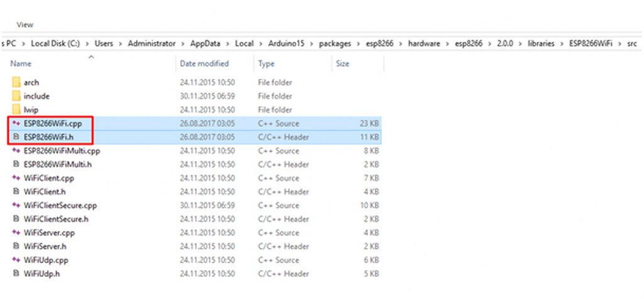
Task: Click the WiFiServer.h header file icon
Action: [x=16, y=247]
